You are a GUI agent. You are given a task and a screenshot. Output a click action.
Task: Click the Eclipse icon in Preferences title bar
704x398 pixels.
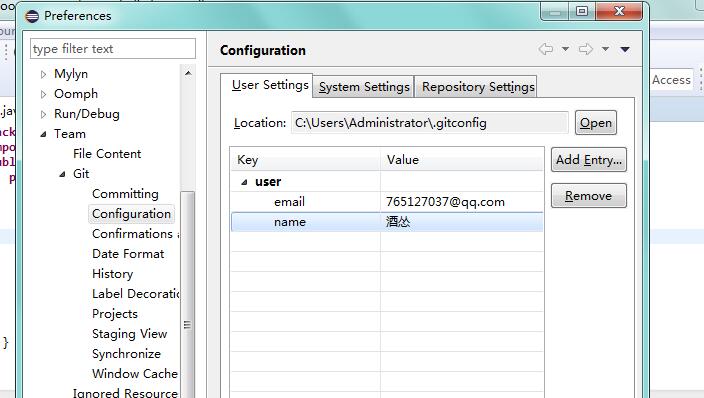[32, 16]
